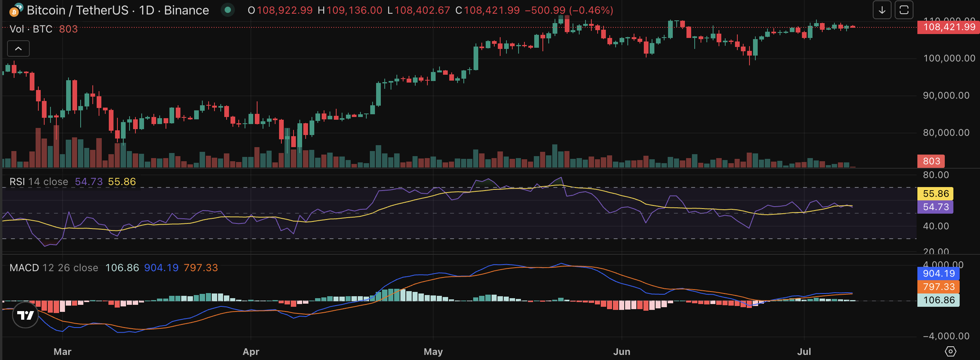
Task: Click the close price C 108,421.99 value
Action: point(488,11)
